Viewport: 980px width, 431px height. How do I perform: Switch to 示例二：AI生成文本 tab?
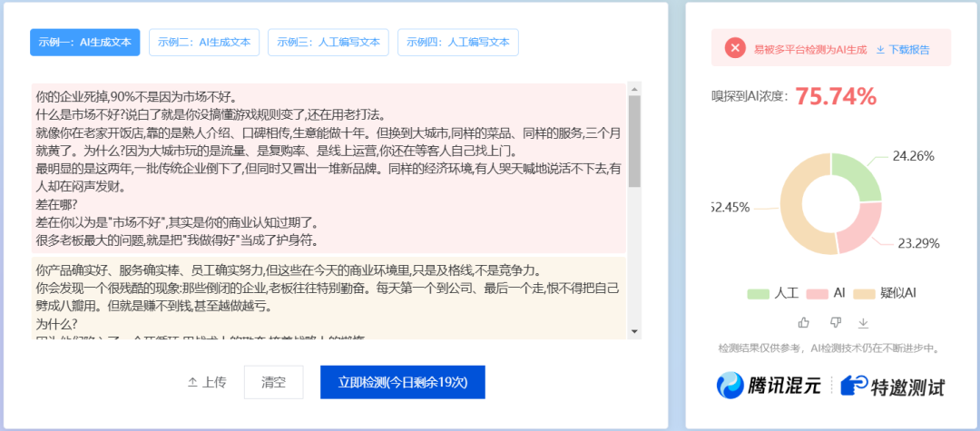click(x=204, y=42)
